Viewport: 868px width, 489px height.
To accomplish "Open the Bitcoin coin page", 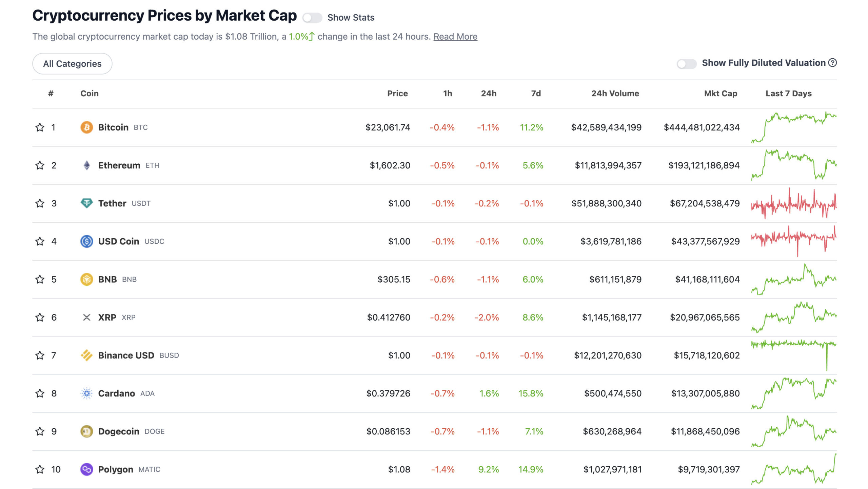I will pyautogui.click(x=113, y=127).
